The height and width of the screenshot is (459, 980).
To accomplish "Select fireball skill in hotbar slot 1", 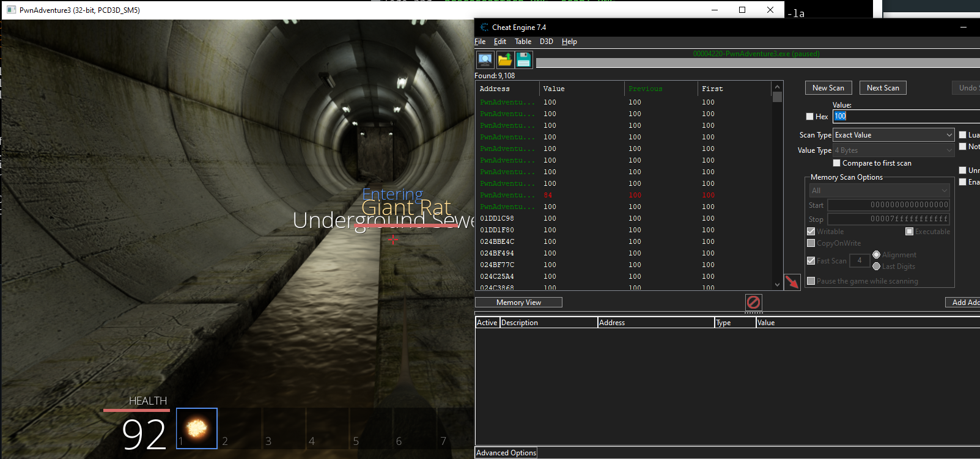I will pos(197,428).
